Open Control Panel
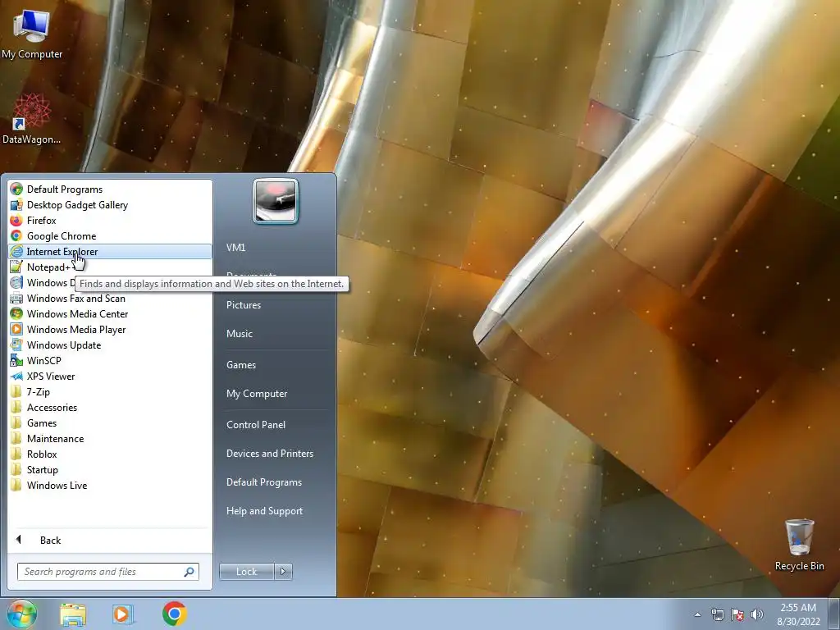The height and width of the screenshot is (630, 840). tap(256, 424)
